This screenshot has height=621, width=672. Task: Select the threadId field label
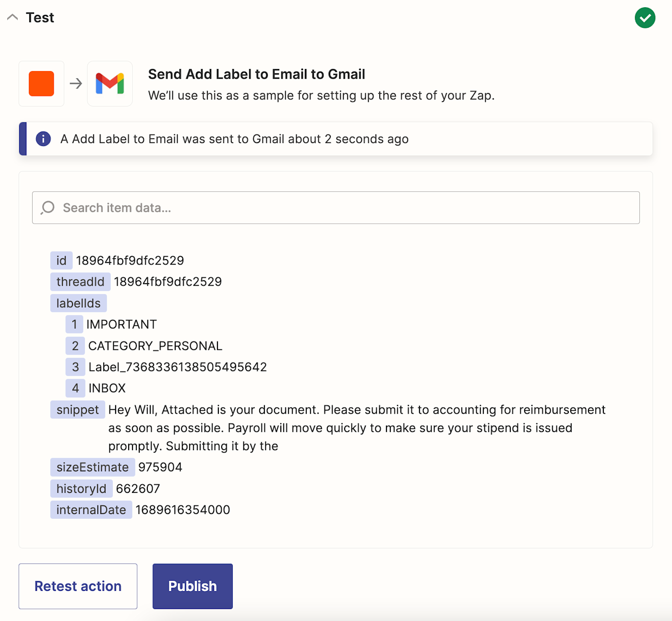click(80, 282)
